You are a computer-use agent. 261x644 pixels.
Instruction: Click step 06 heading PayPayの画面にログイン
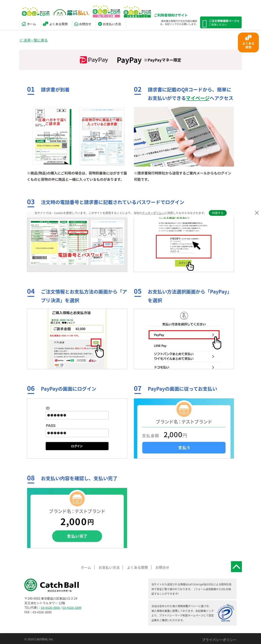69,389
